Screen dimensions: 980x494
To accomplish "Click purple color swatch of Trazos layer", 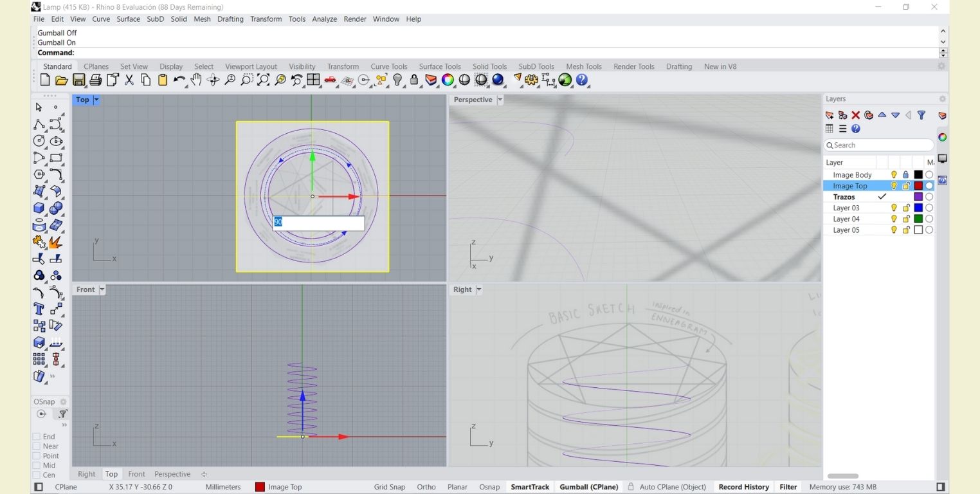I will [918, 197].
